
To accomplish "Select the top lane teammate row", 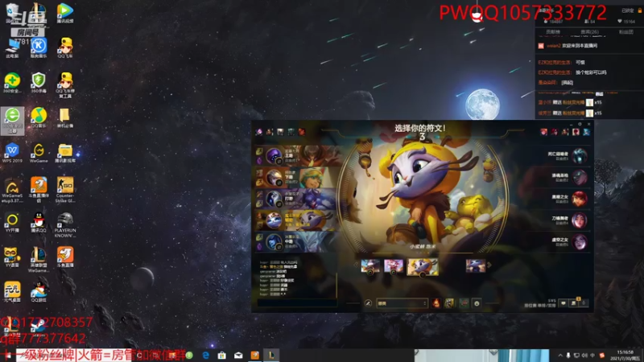I will click(x=296, y=156).
